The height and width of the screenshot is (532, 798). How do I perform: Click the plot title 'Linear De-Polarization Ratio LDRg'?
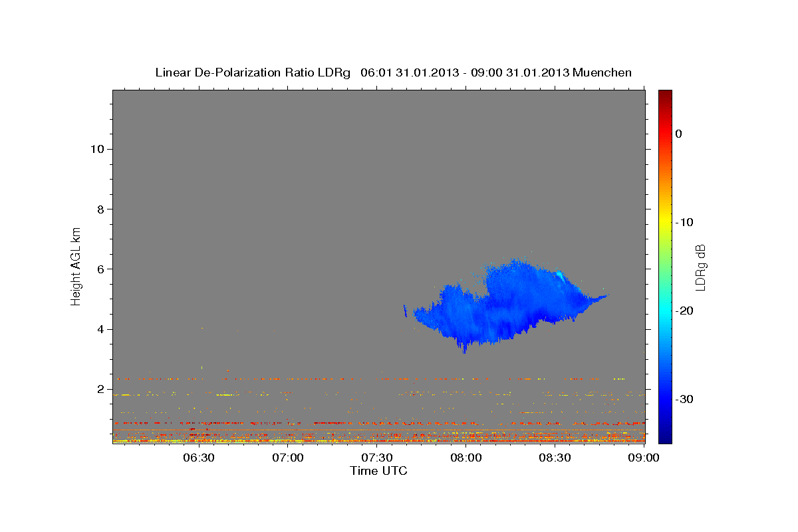(x=253, y=72)
